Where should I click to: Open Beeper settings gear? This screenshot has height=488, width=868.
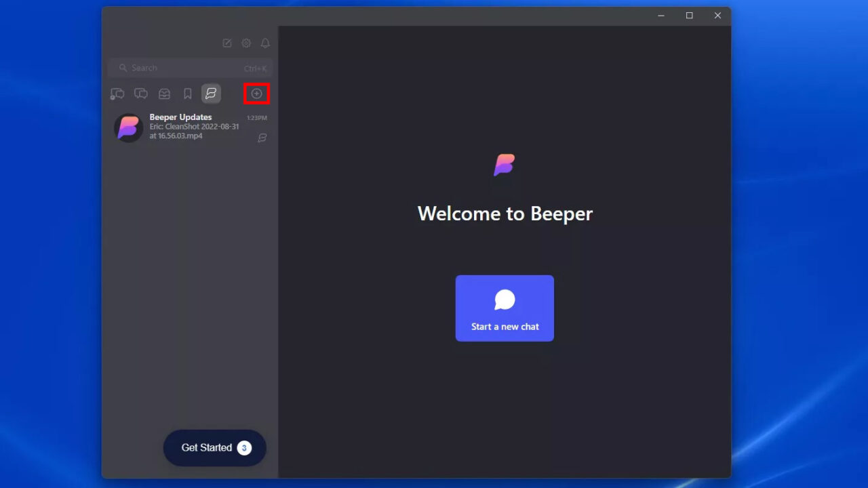(246, 43)
